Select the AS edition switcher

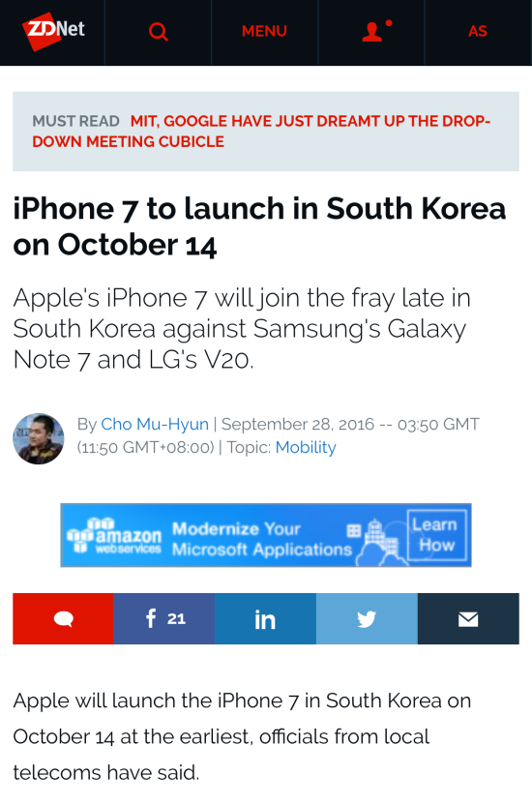(x=477, y=31)
